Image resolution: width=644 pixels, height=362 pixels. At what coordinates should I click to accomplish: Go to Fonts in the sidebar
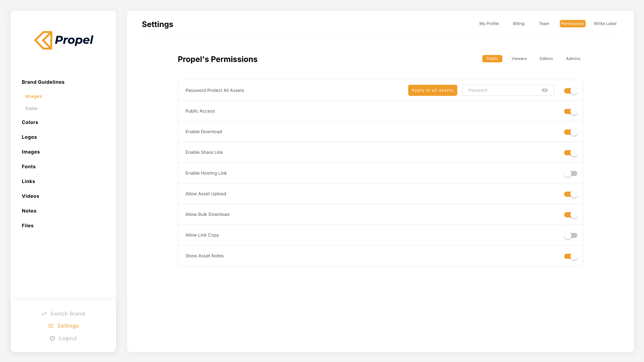[29, 167]
